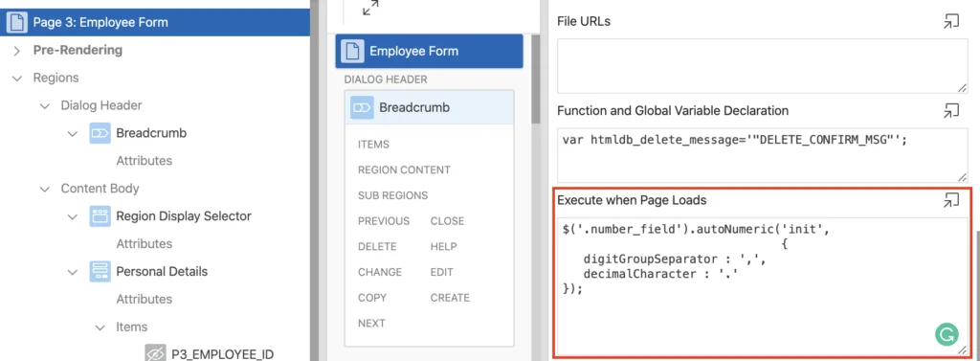Click the SUB REGIONS slot
The height and width of the screenshot is (361, 980).
point(392,195)
